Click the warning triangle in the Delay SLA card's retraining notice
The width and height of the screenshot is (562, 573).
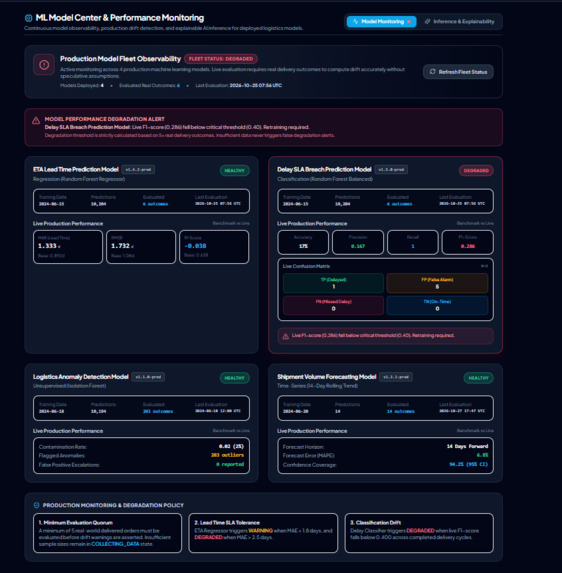[286, 336]
